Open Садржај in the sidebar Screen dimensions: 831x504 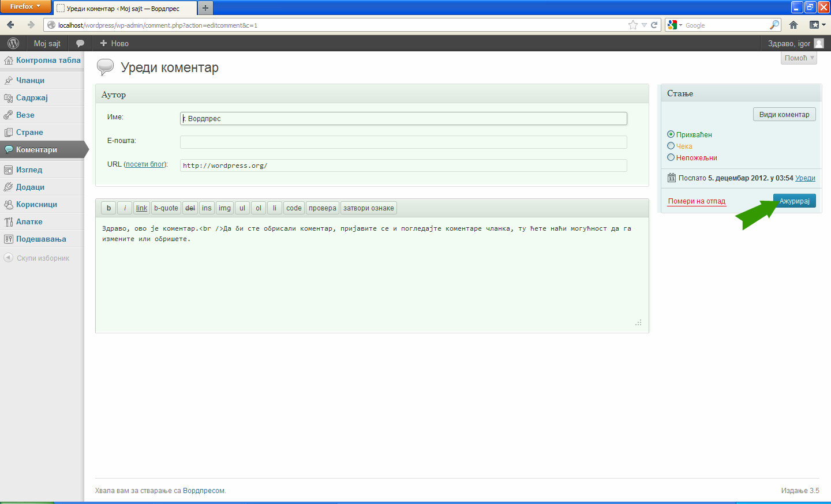point(32,98)
